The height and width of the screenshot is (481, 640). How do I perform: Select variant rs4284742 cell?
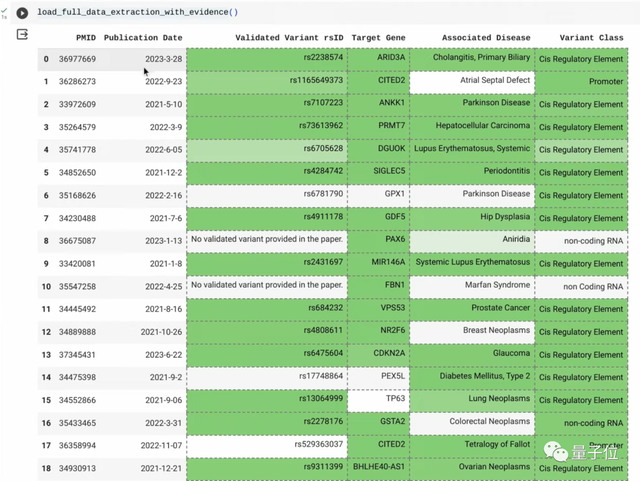pos(267,173)
